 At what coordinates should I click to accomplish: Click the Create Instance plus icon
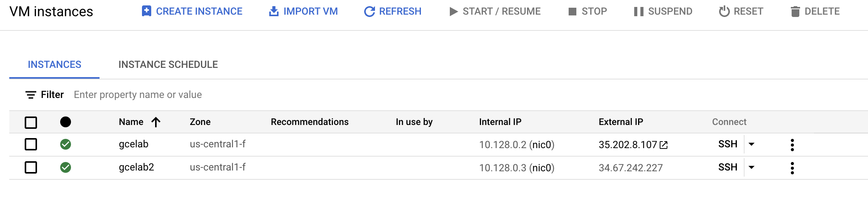pos(147,11)
